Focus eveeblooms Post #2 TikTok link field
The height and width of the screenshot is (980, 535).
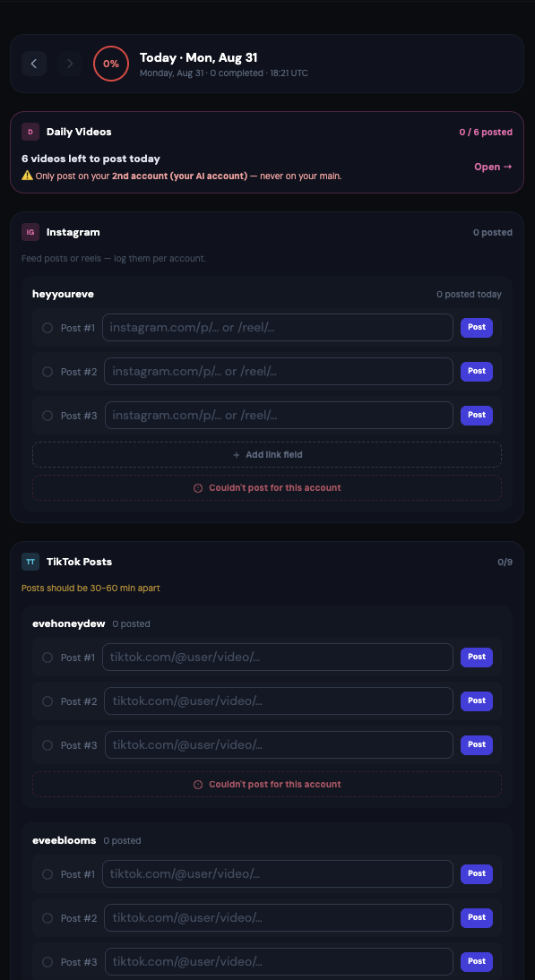coord(279,917)
